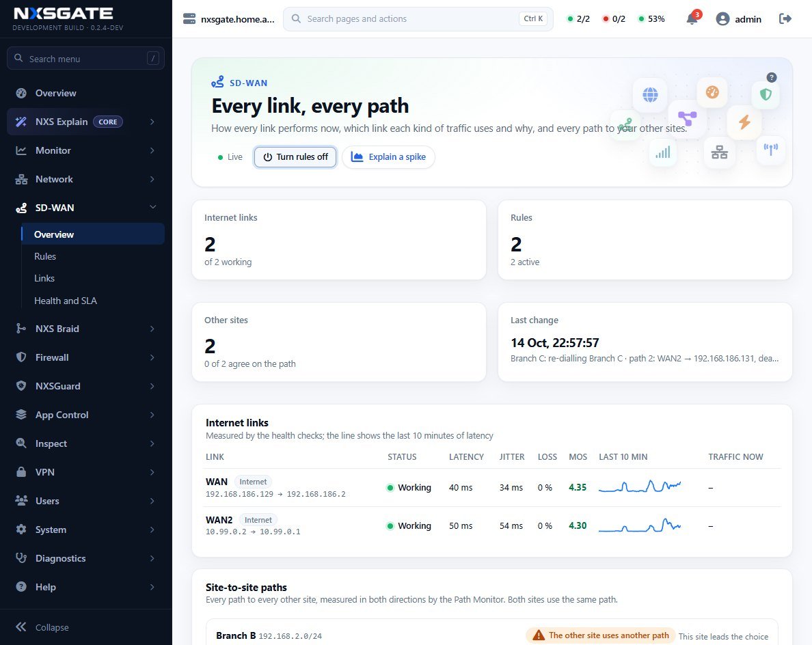The width and height of the screenshot is (812, 645).
Task: Turn SD-WAN rules off
Action: [x=295, y=157]
